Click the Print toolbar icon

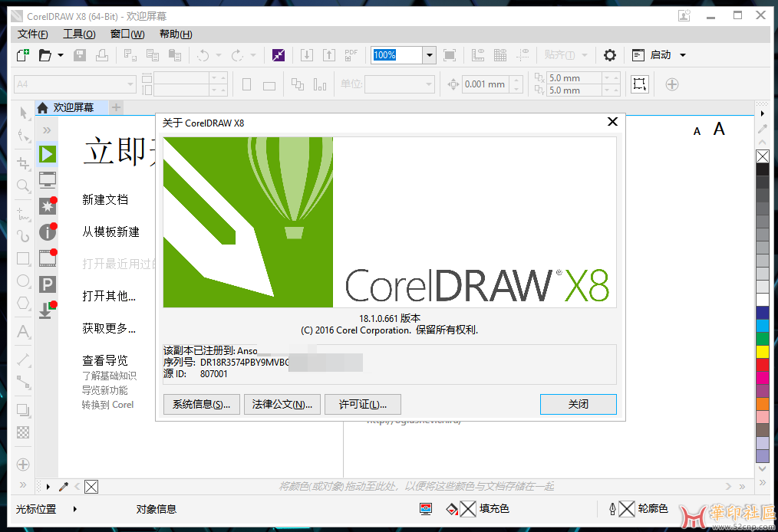click(x=102, y=55)
